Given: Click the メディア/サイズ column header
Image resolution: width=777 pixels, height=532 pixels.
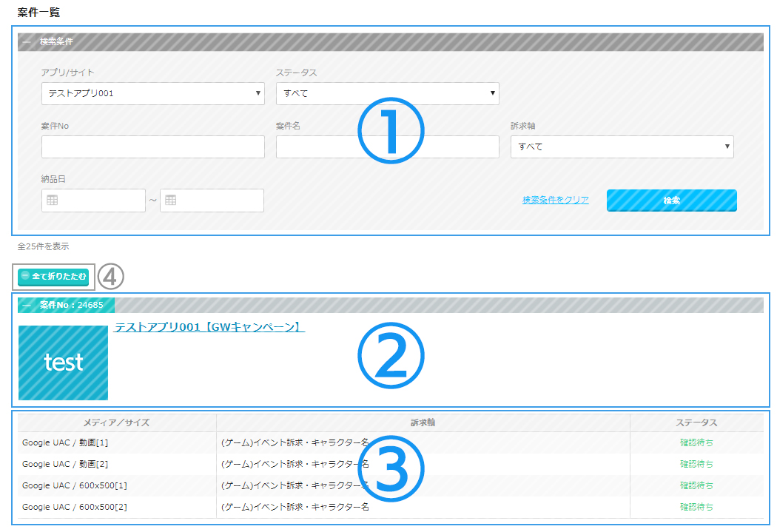Looking at the screenshot, I should click(116, 422).
